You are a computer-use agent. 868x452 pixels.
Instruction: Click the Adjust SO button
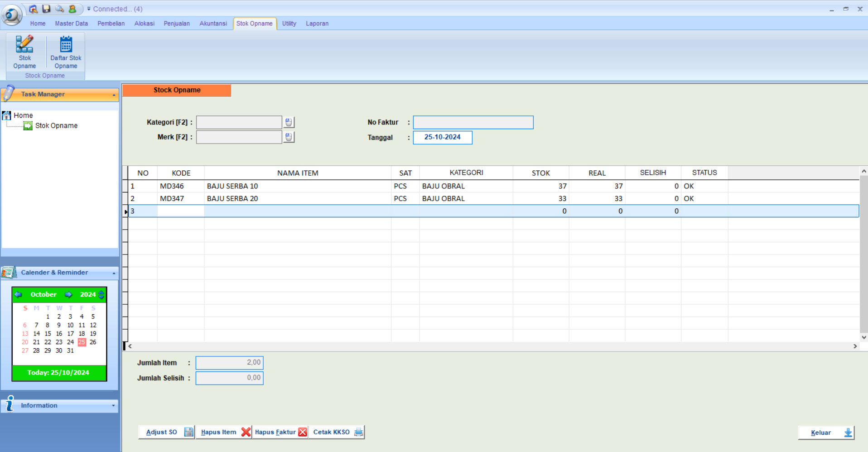point(167,432)
